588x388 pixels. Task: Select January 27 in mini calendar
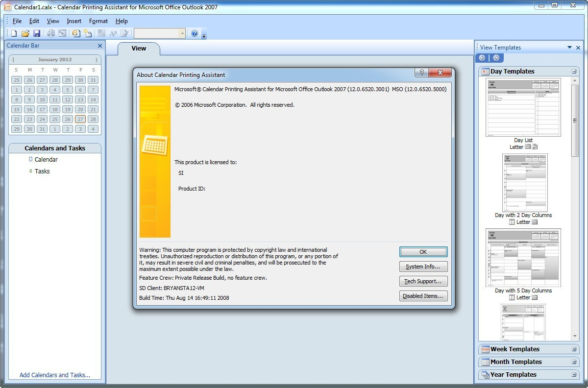coord(80,119)
